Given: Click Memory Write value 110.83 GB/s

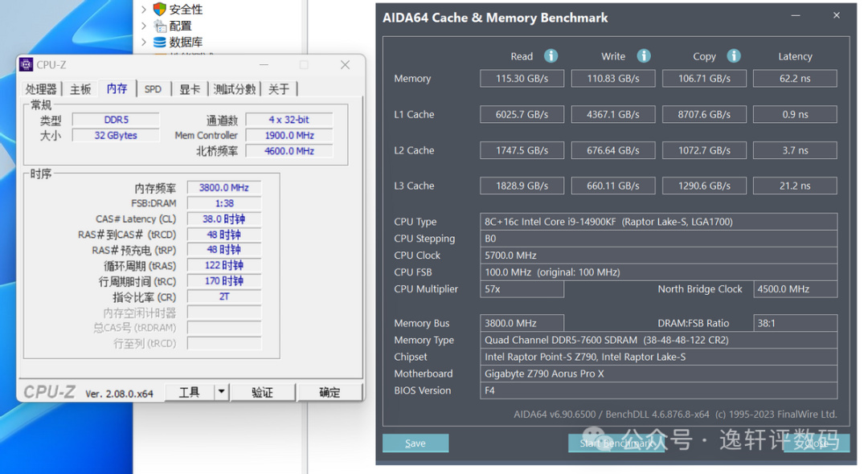Looking at the screenshot, I should [x=613, y=79].
